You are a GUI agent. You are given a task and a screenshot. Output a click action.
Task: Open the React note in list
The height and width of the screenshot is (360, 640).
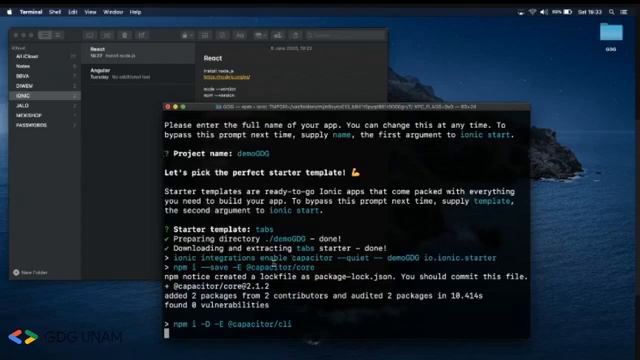(138, 52)
